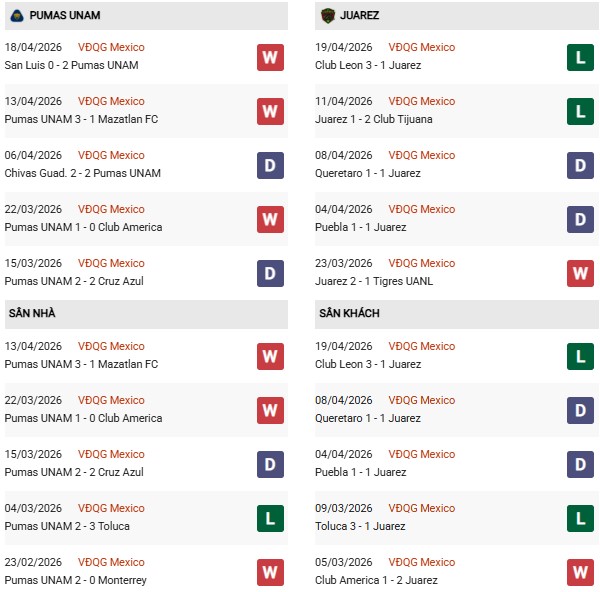
Task: Open VĐQG Mexico link dated 23/02/2026
Action: click(x=111, y=562)
